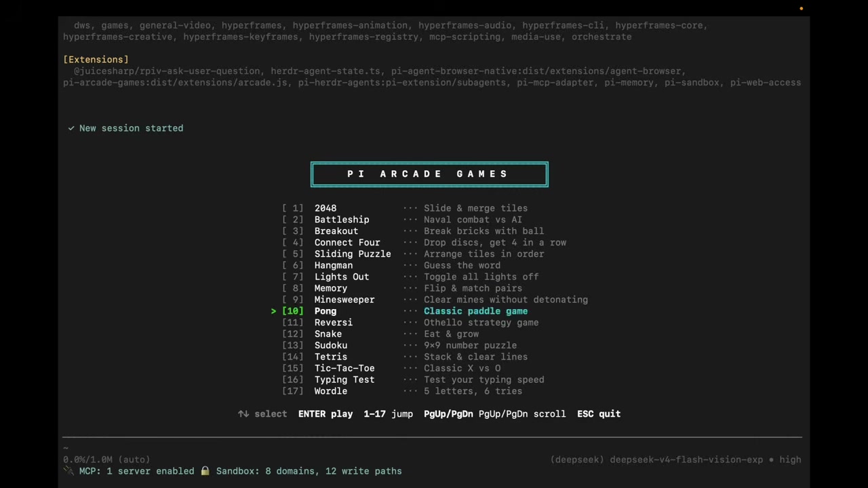Pick the Memory game
The width and height of the screenshot is (868, 488).
point(402,288)
